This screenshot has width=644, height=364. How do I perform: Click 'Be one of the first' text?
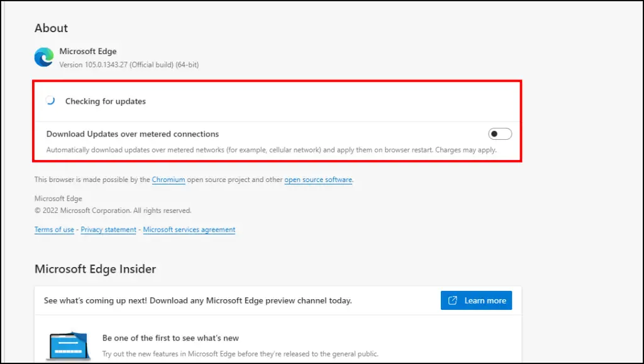pyautogui.click(x=170, y=338)
